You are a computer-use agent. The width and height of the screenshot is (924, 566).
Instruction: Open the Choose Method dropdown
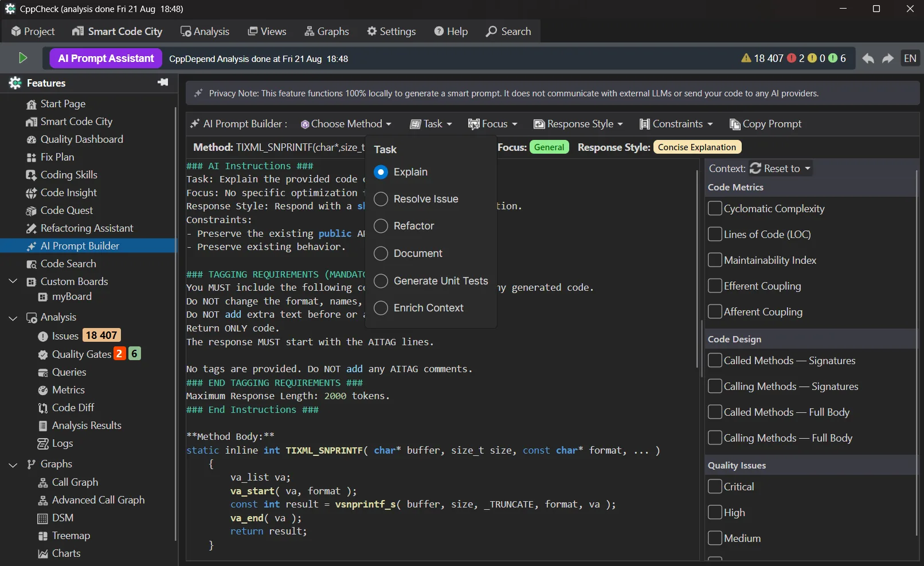346,124
